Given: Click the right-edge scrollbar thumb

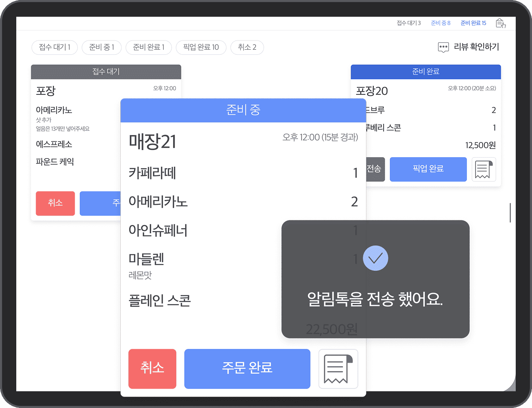Looking at the screenshot, I should pos(510,213).
